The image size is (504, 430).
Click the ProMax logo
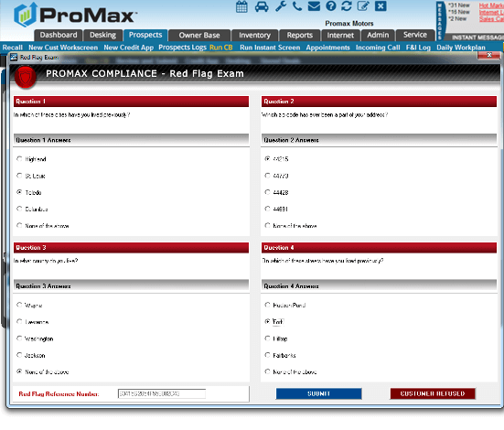[x=75, y=15]
